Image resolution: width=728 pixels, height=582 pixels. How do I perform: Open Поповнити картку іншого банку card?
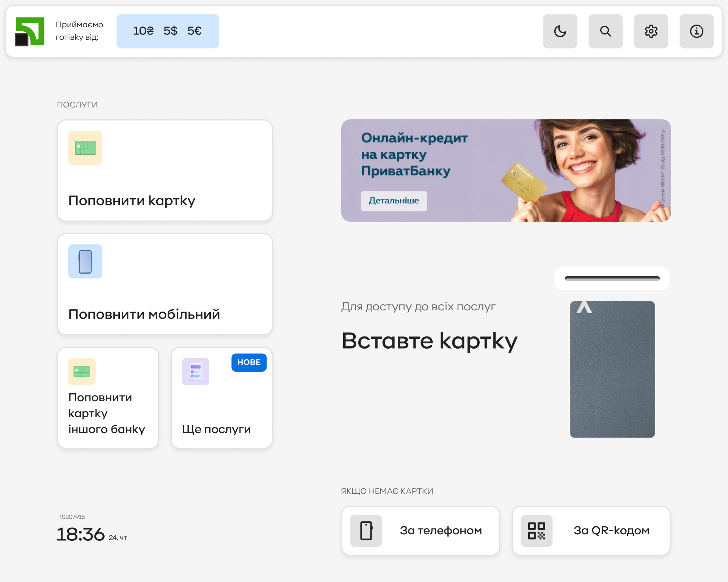(108, 398)
